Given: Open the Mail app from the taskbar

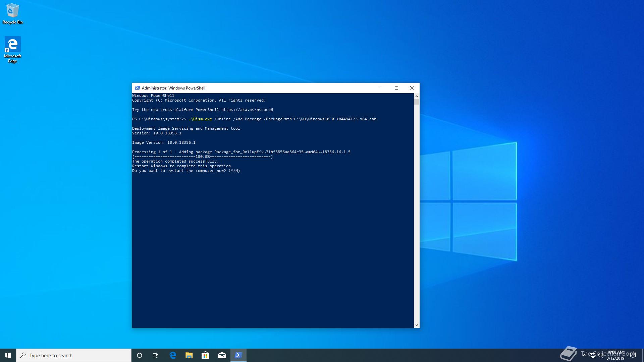Looking at the screenshot, I should click(222, 355).
